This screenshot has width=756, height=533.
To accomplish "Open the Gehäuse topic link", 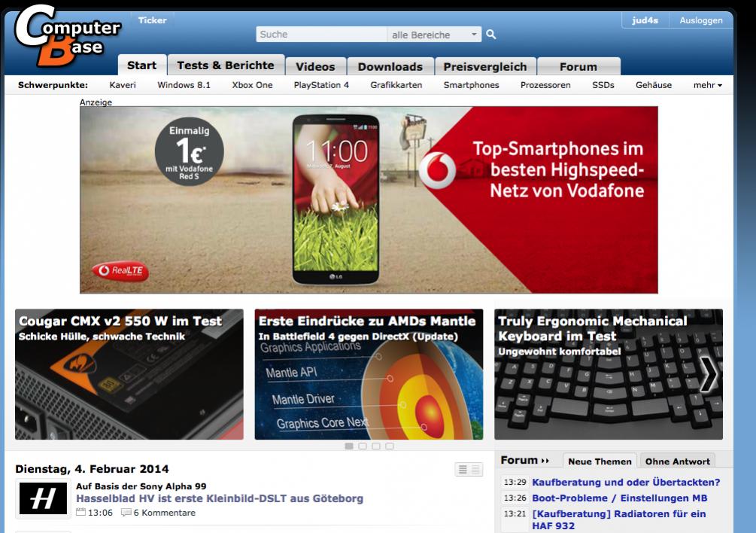I will pos(653,85).
